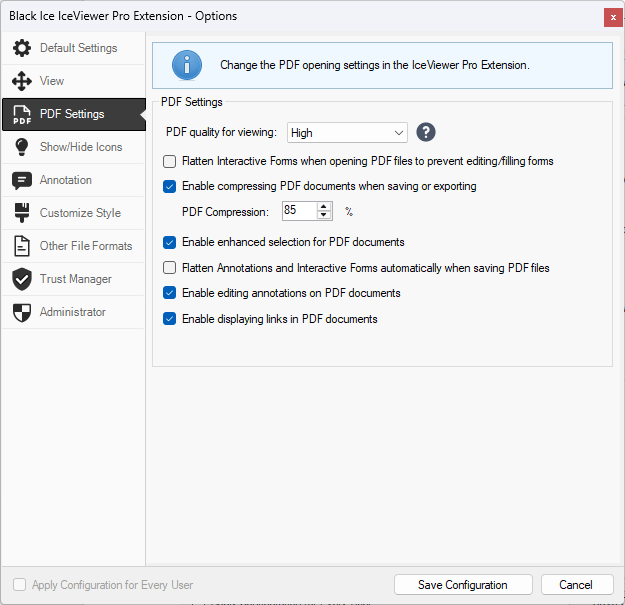
Task: Toggle enhanced selection for PDF documents
Action: 169,242
